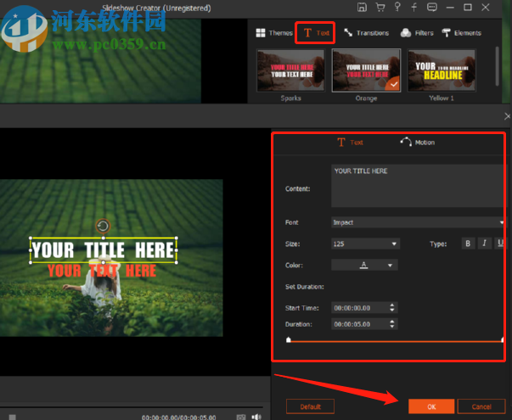This screenshot has height=420, width=512.
Task: Toggle the volume speaker icon
Action: click(x=256, y=417)
